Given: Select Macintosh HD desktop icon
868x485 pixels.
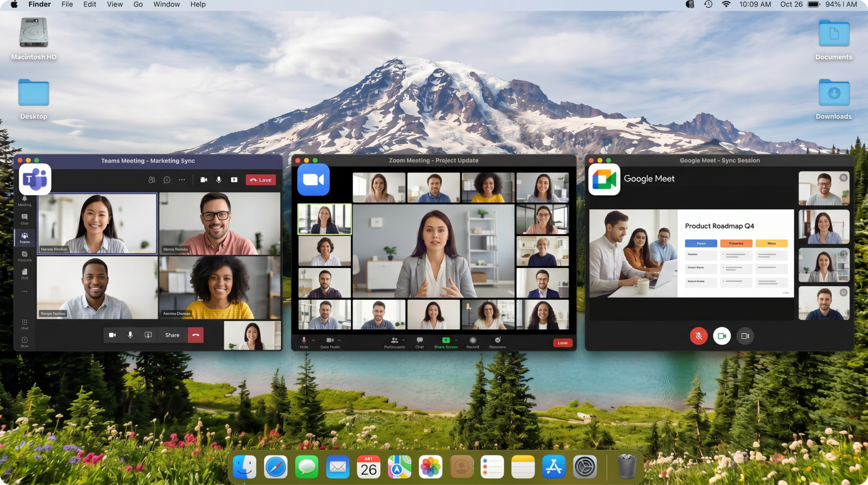Looking at the screenshot, I should click(34, 39).
